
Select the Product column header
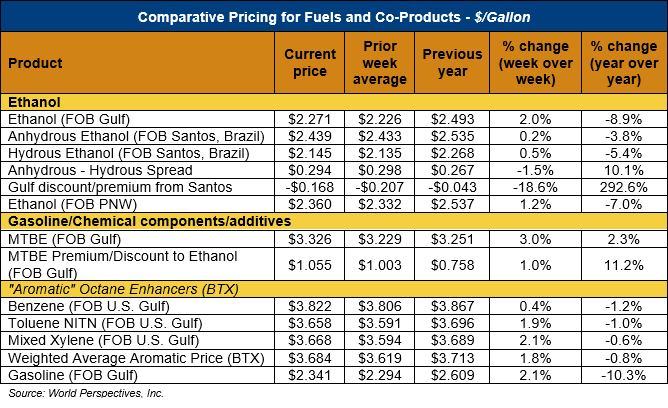[x=36, y=63]
